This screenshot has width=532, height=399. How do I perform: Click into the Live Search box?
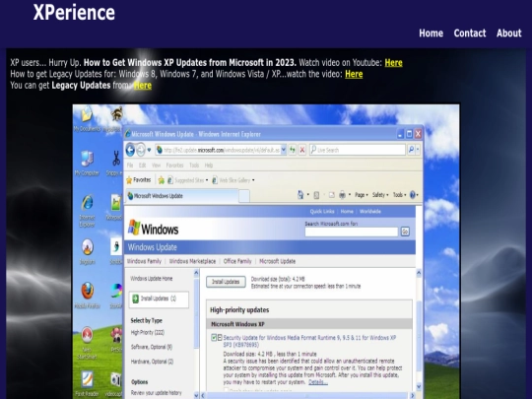(358, 150)
